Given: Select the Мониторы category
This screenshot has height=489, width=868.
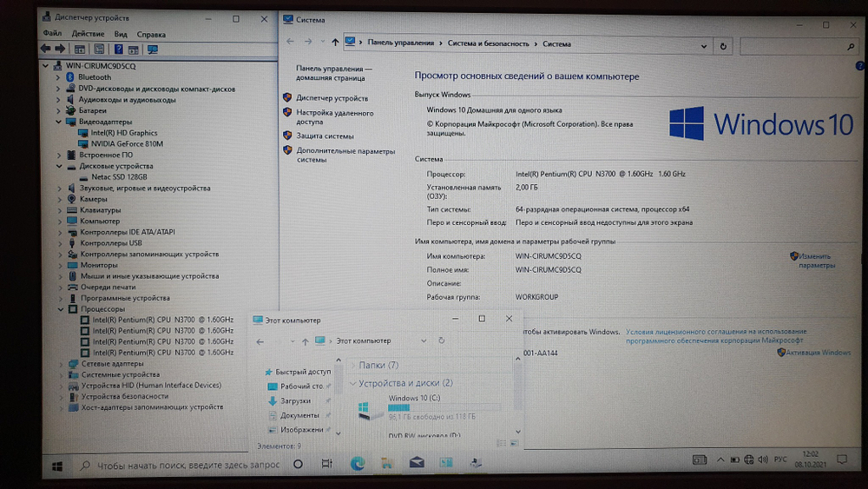Looking at the screenshot, I should coord(99,265).
